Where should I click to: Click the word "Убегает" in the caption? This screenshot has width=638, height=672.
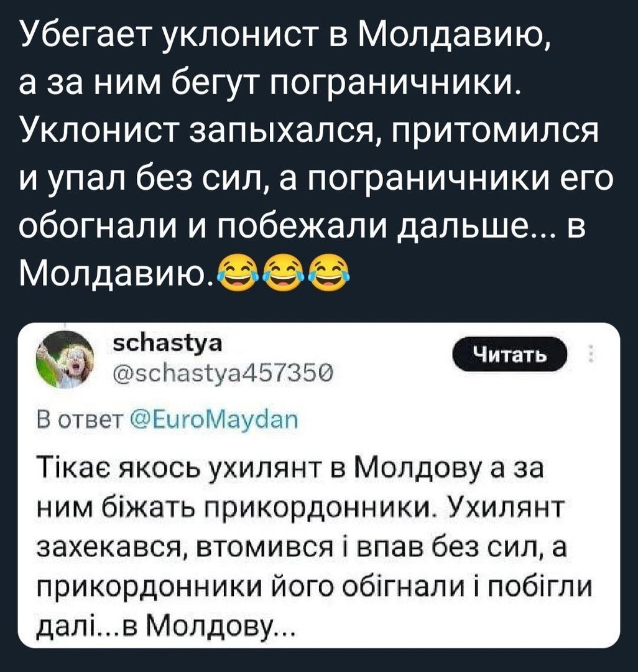tap(87, 40)
